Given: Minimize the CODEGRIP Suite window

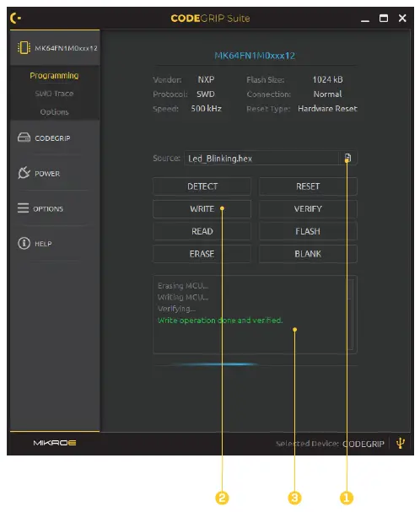Looking at the screenshot, I should pyautogui.click(x=365, y=20).
